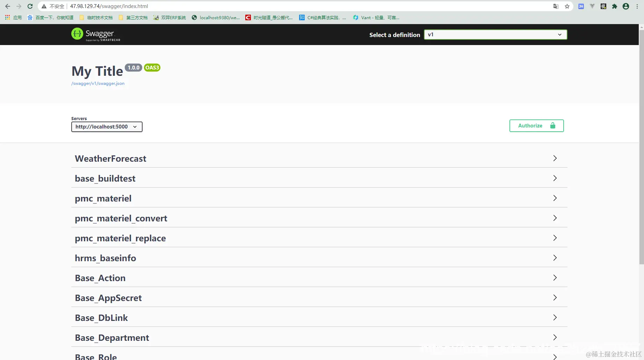The image size is (644, 360).
Task: Expand the pmc_materiel_convert section chevron
Action: [555, 218]
